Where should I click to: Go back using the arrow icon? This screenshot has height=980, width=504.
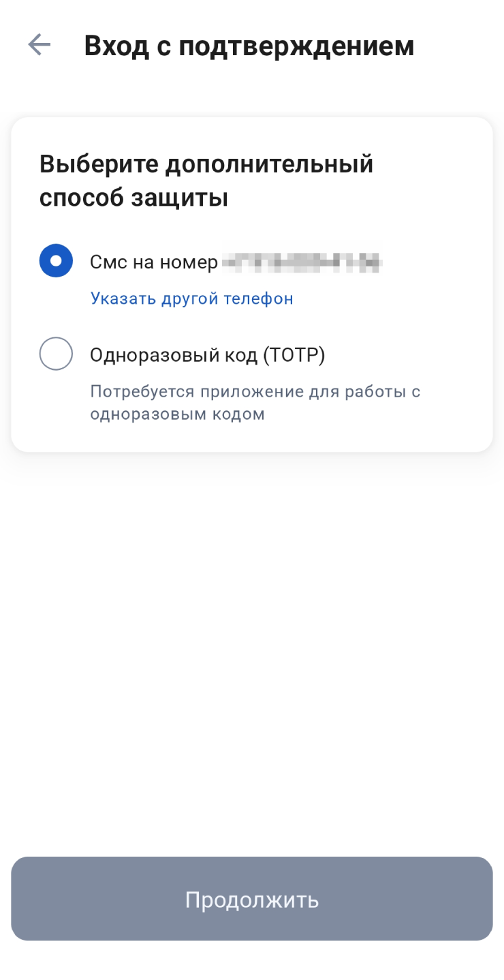(40, 45)
